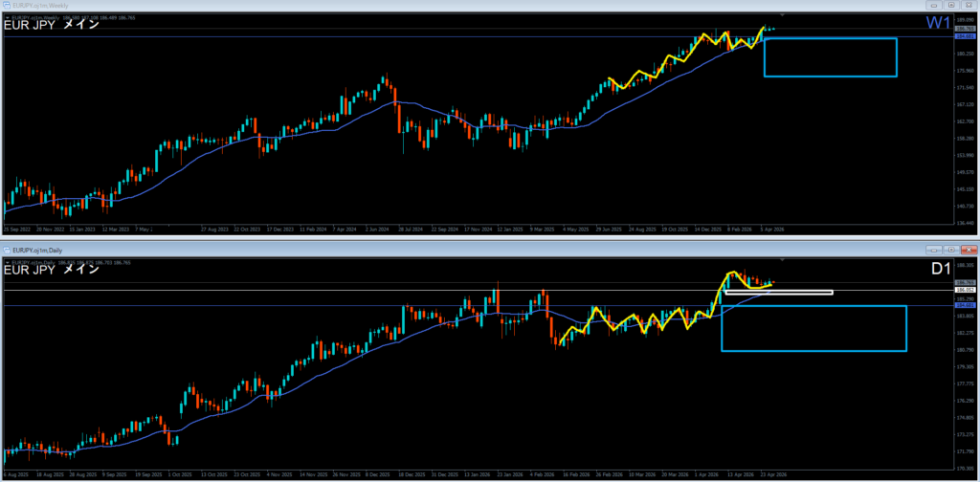Screen dimensions: 980x482
Task: Click the Daily chart window icon
Action: 7,249
